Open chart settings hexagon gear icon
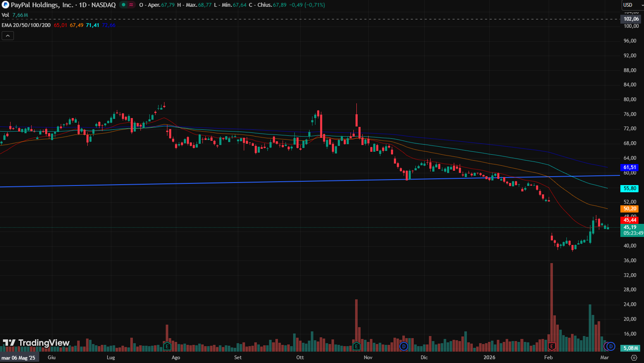644x363 pixels. point(634,358)
